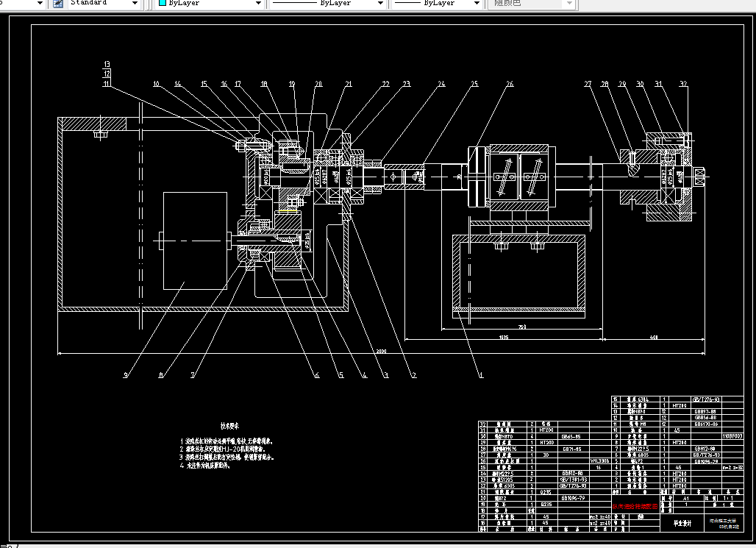
Task: Click the bottom balloon number 2
Action: coord(414,375)
